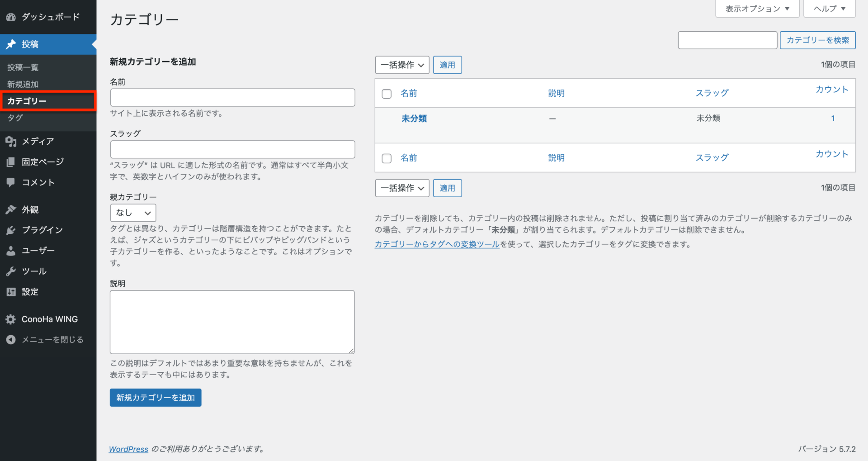The image size is (868, 461).
Task: Click the bottom 適用 apply button
Action: point(448,188)
